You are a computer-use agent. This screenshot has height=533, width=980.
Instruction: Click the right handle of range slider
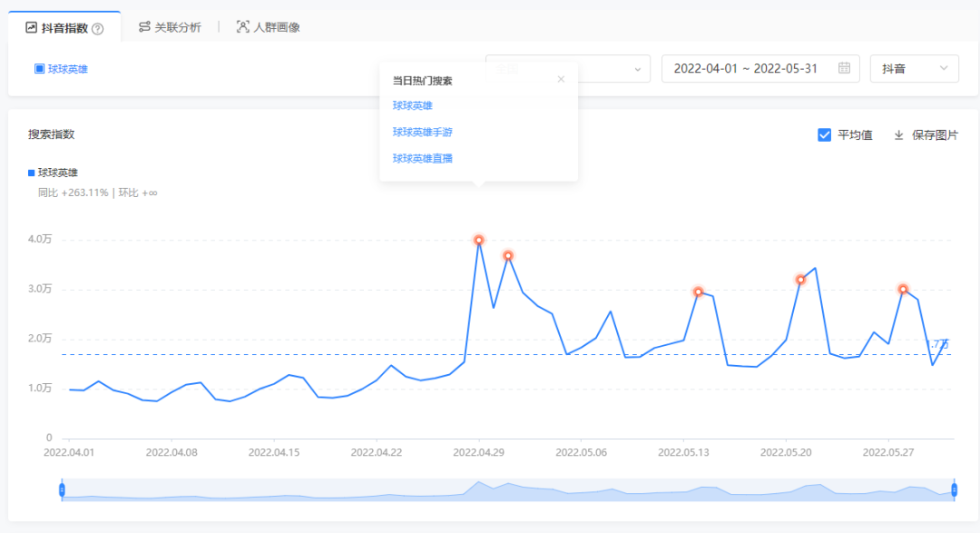[955, 489]
